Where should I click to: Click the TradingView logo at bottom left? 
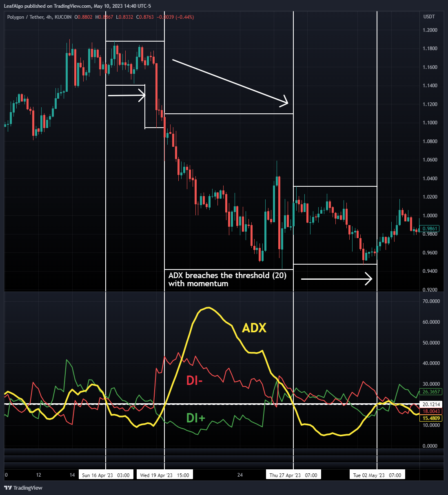pos(23,488)
